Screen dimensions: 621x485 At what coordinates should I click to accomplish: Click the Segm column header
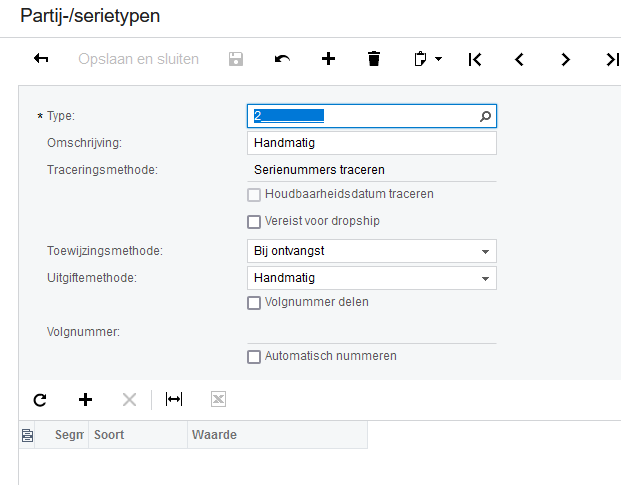[62, 435]
